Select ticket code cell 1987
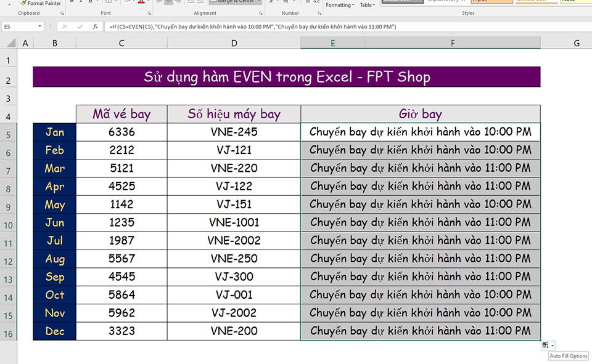 tap(121, 241)
